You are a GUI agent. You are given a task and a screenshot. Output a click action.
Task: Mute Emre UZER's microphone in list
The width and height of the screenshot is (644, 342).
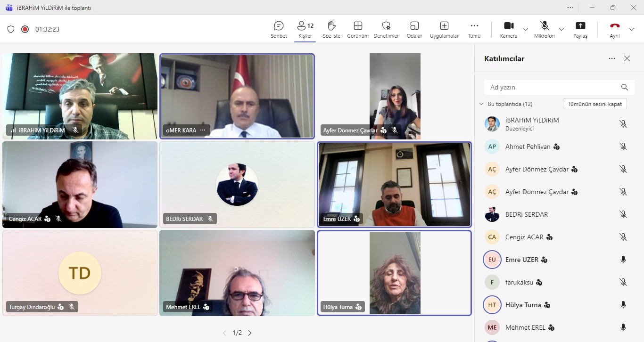623,260
